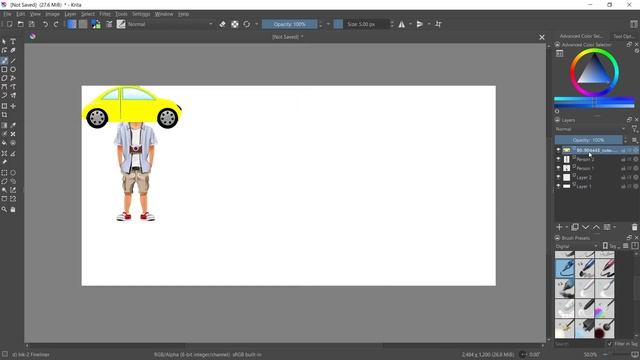Viewport: 640px width, 360px height.
Task: Hide the Person 1 layer
Action: tap(558, 168)
